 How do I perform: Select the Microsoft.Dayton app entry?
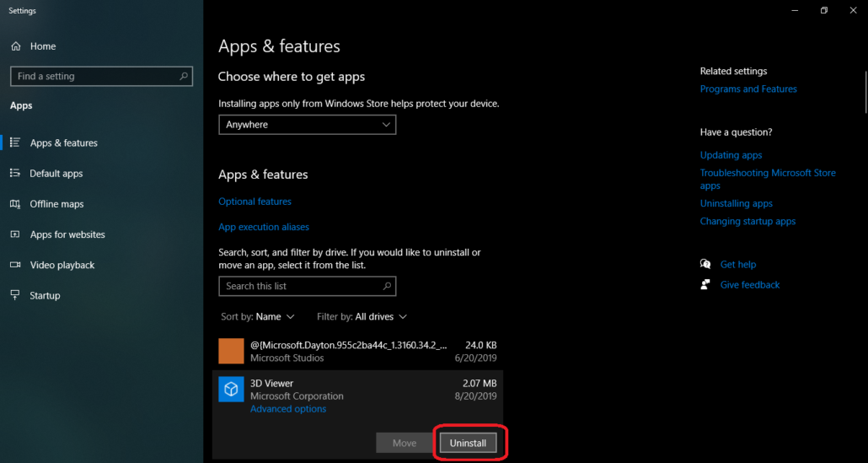click(x=357, y=351)
